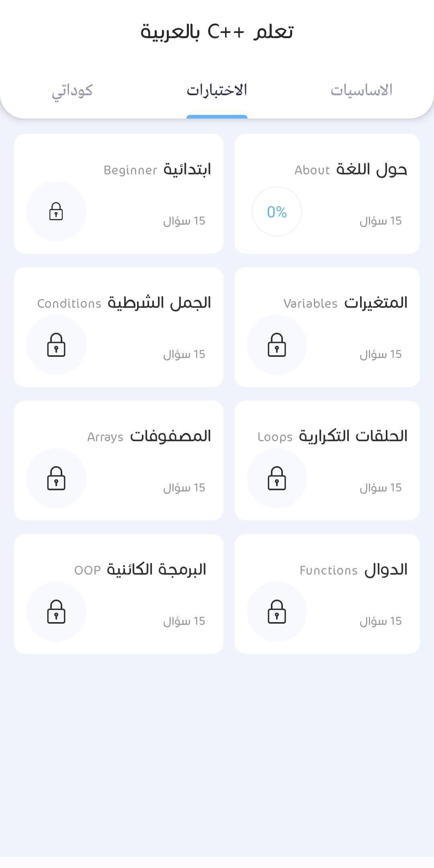Tap the lock icon on the Conditions quiz
The image size is (434, 868).
(56, 345)
